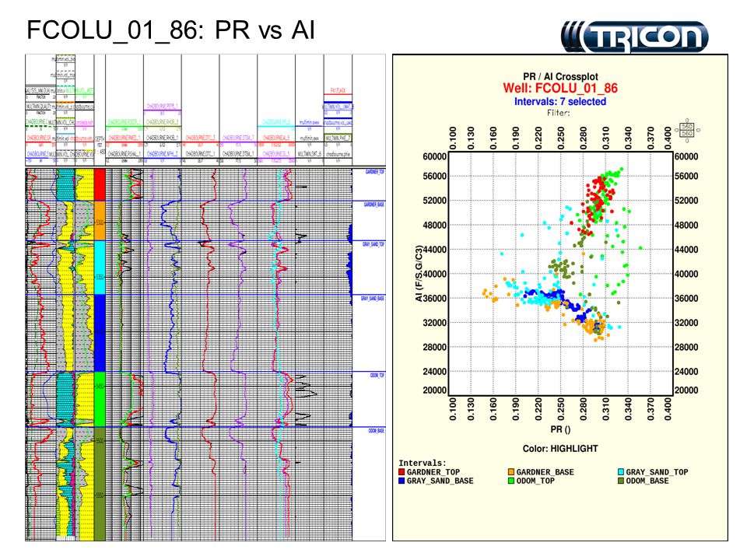Screen dimensions: 747x560
Task: Select the GRAY_SAND_TOP legend label
Action: click(657, 472)
